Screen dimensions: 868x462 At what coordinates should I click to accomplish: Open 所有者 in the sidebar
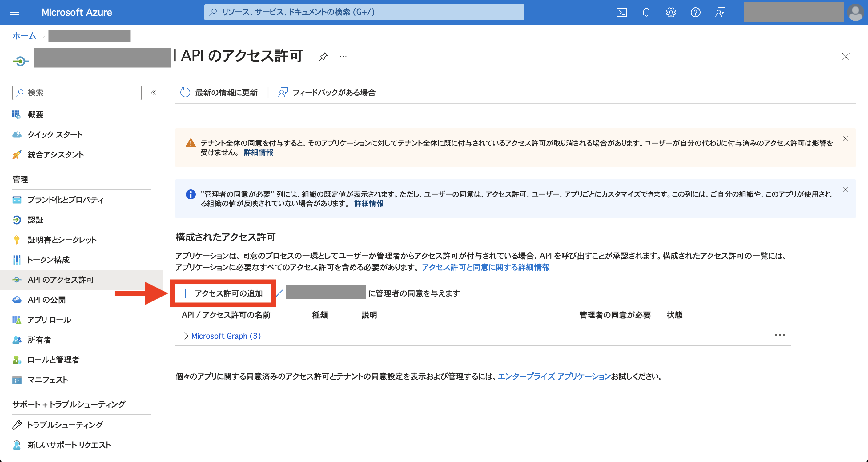(39, 340)
